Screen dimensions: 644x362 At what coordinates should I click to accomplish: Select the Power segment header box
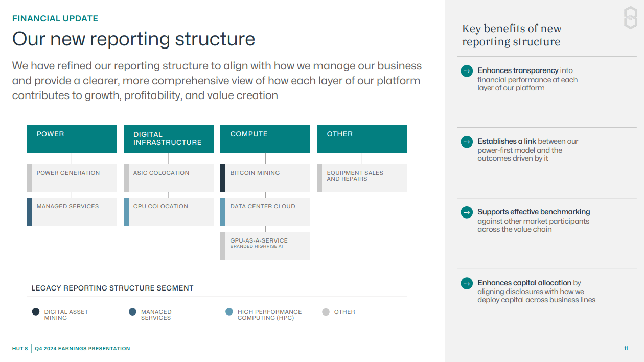[x=72, y=138]
